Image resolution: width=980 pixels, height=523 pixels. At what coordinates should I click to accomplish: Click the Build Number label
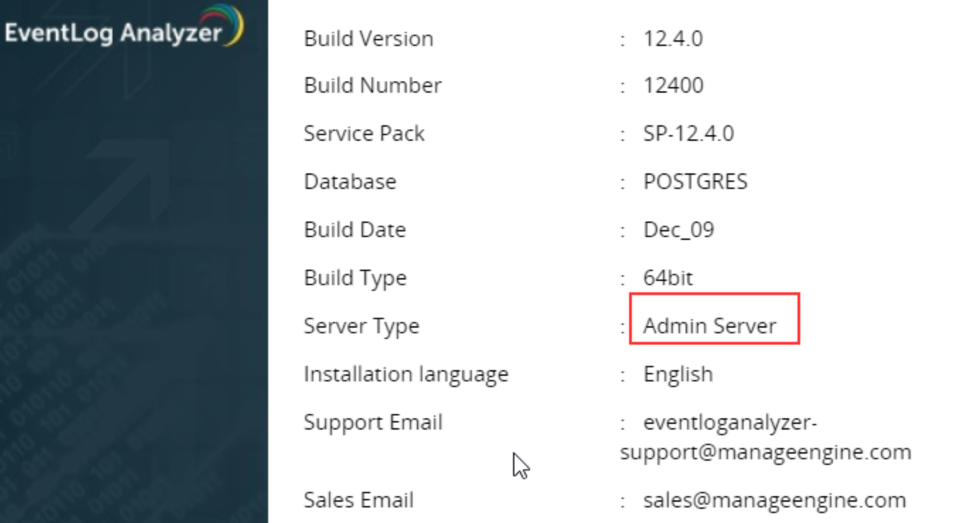[x=373, y=86]
